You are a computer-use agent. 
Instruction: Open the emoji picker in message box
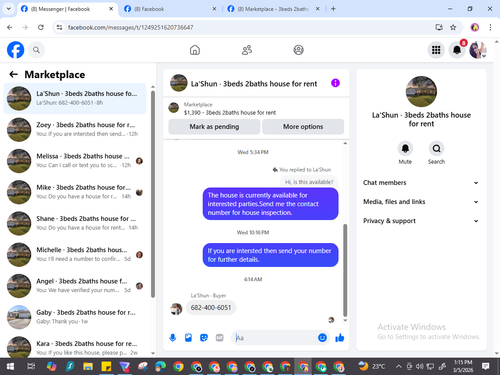[x=322, y=338]
